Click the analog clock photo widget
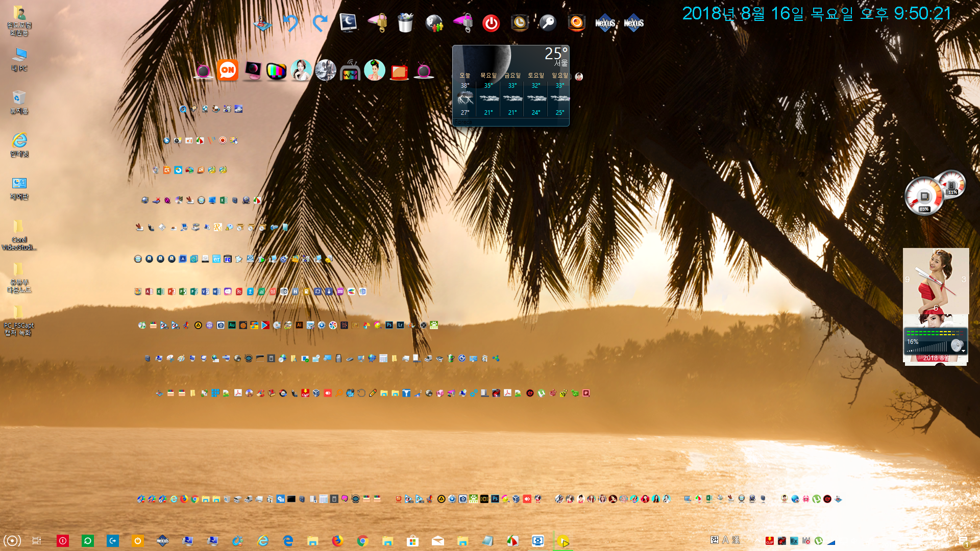Viewport: 980px width, 551px height. click(x=936, y=281)
